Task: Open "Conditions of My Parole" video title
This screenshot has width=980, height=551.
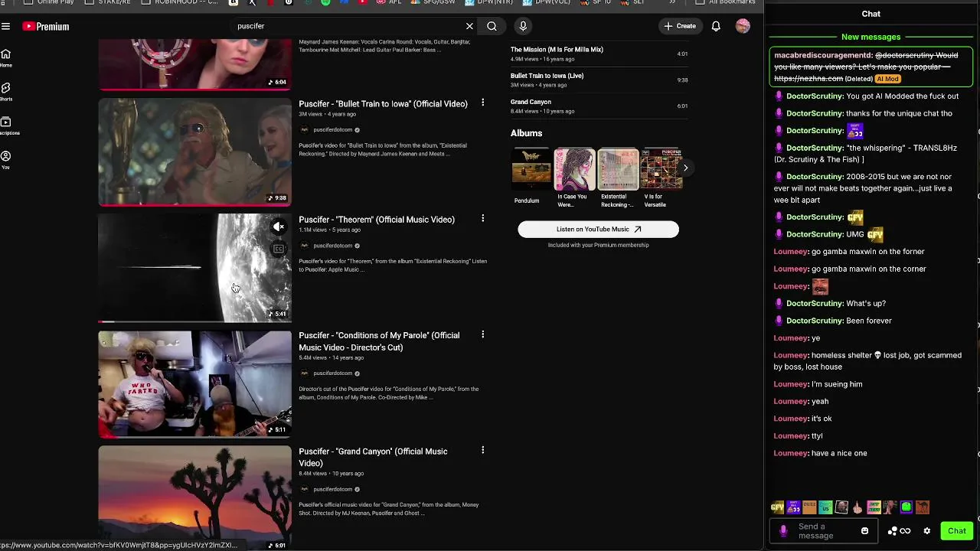Action: (x=379, y=341)
